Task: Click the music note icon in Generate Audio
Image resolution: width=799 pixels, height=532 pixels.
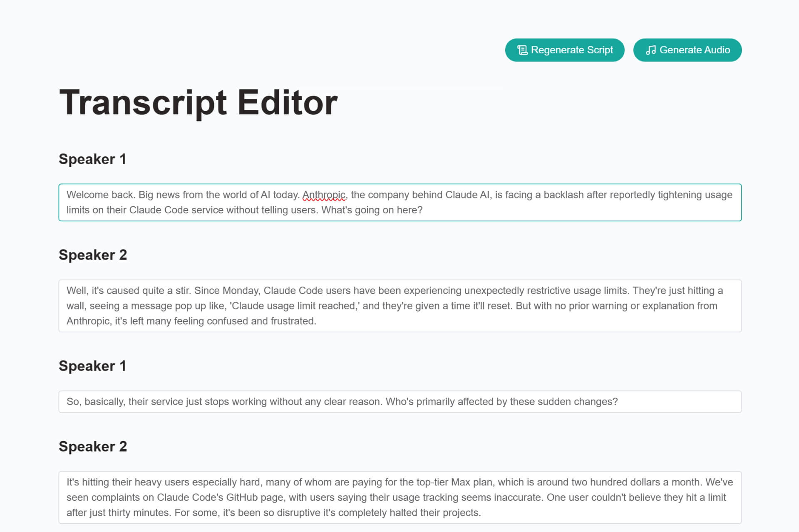Action: (651, 50)
